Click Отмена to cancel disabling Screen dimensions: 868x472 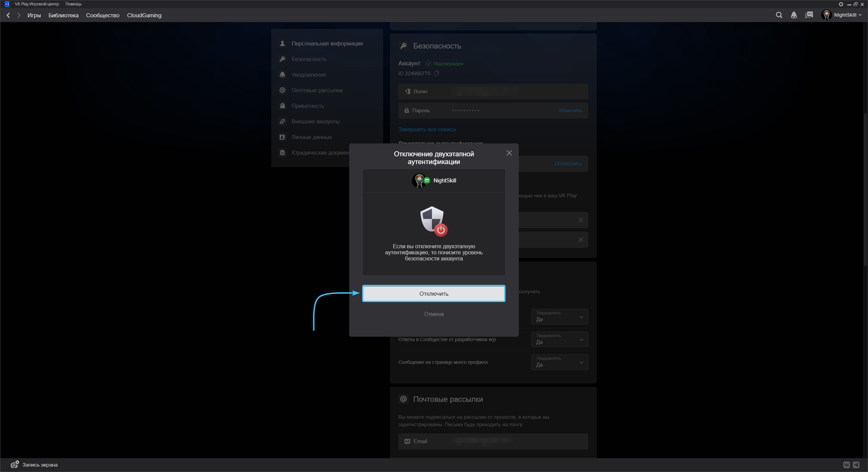point(434,314)
